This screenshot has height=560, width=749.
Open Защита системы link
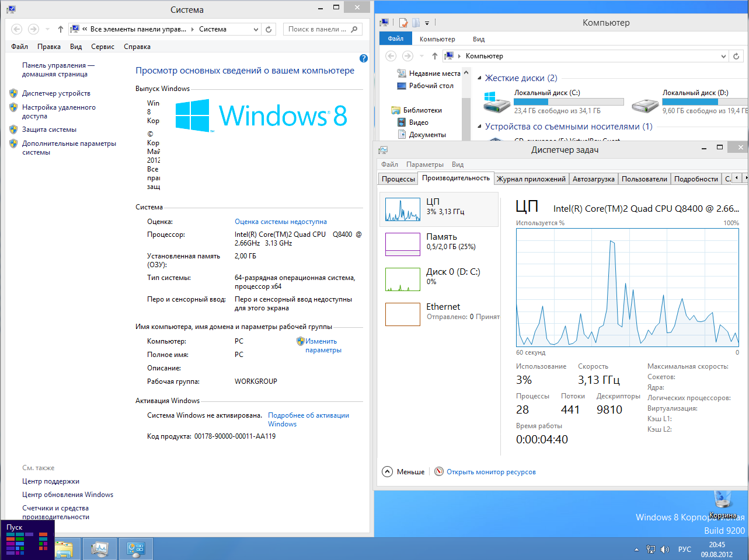(x=49, y=129)
